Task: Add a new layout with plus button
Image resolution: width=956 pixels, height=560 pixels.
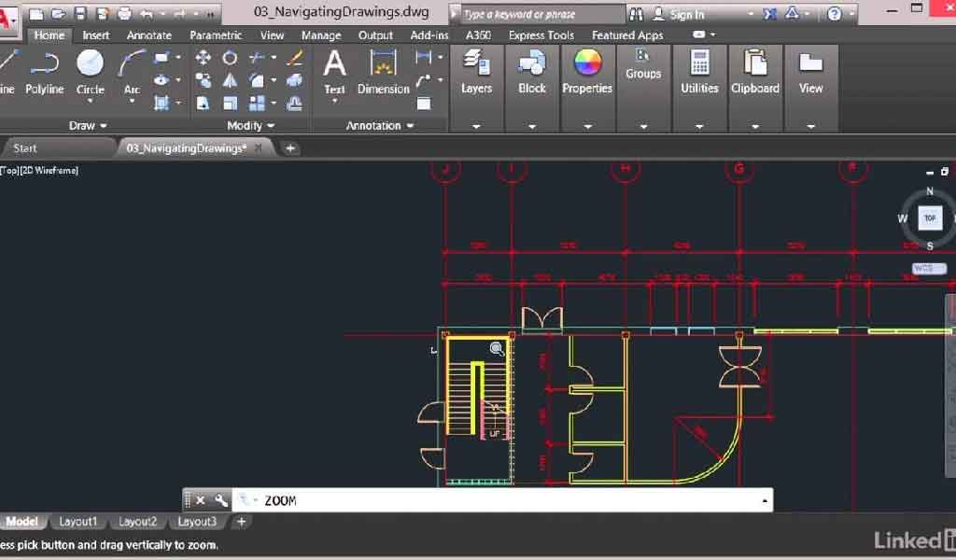Action: (241, 522)
